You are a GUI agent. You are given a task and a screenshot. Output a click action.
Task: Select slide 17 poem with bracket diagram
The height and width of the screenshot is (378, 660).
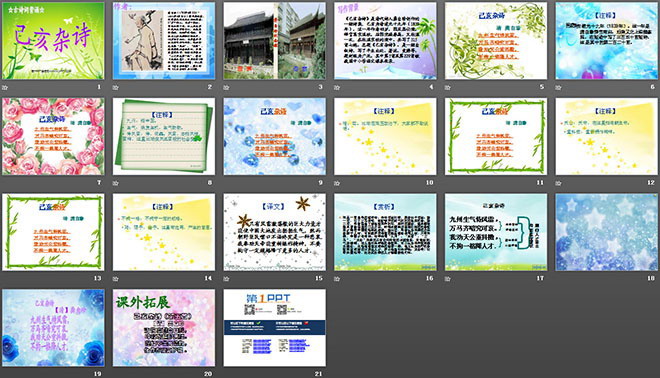point(496,232)
